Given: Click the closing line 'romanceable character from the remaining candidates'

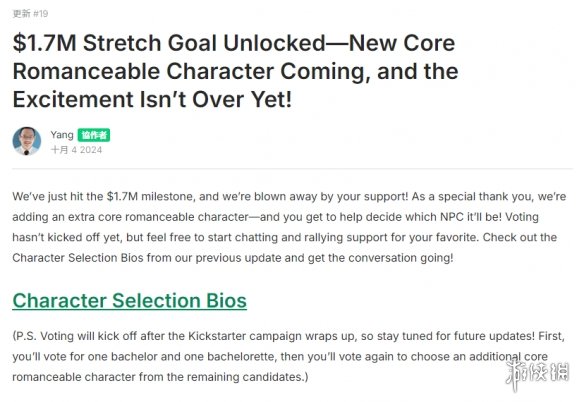Looking at the screenshot, I should (160, 377).
